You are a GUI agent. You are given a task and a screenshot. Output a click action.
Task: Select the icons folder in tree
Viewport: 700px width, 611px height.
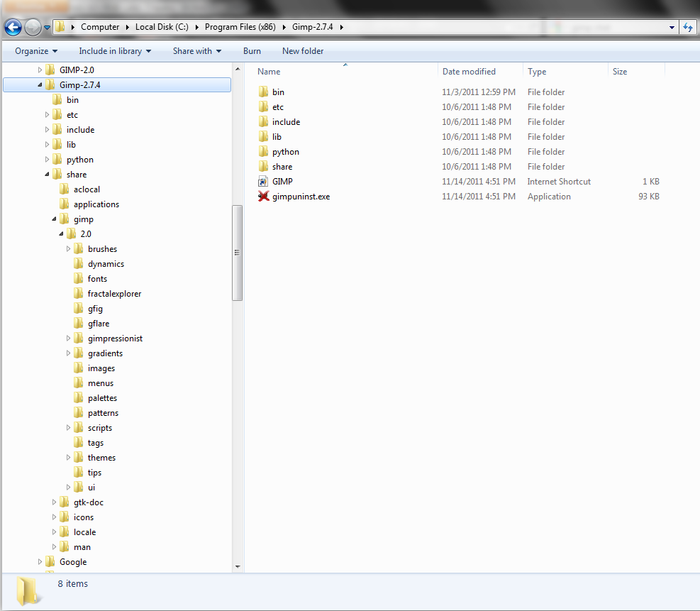[x=77, y=517]
